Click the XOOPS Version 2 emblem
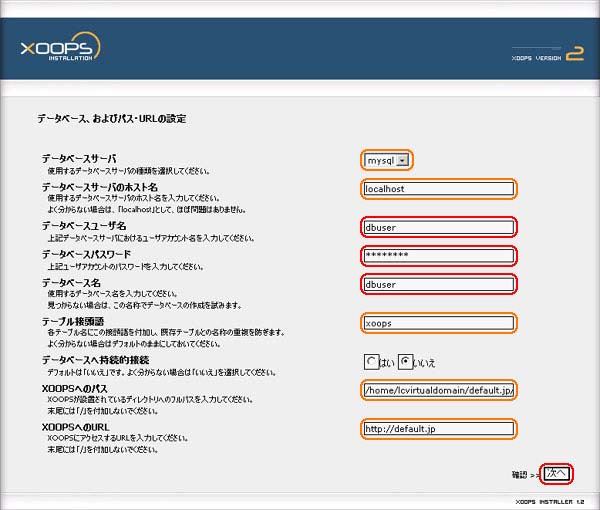 coord(548,54)
